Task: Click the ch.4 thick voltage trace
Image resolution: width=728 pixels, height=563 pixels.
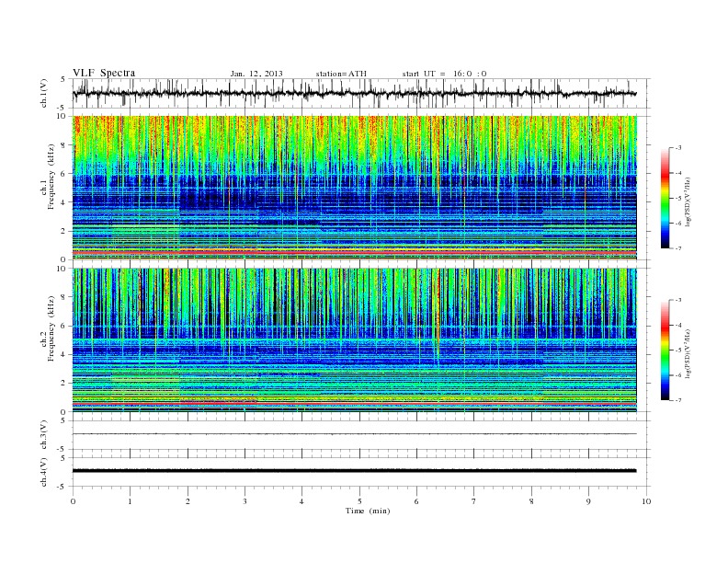Action: pyautogui.click(x=354, y=471)
